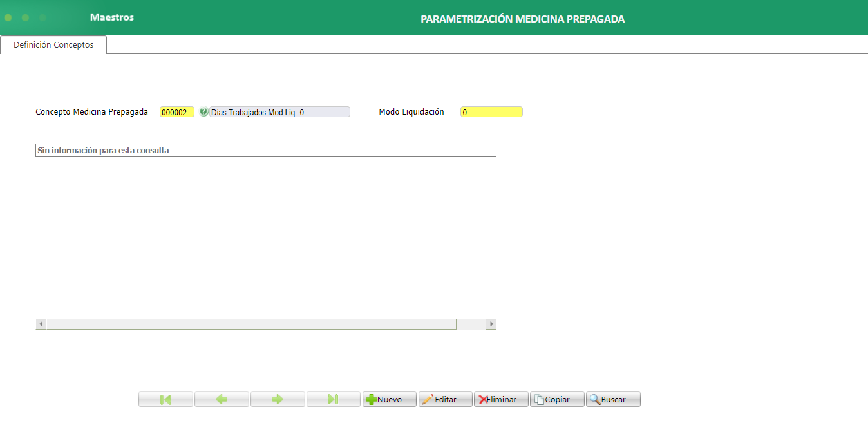Image resolution: width=868 pixels, height=423 pixels.
Task: Click the Editar pencil icon
Action: coord(429,399)
